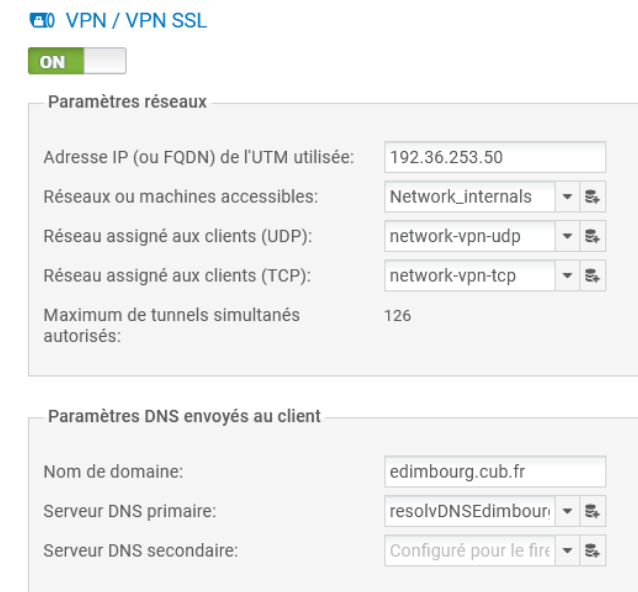Click the network-vpn-udp combo box text
Image resolution: width=638 pixels, height=592 pixels.
point(469,238)
